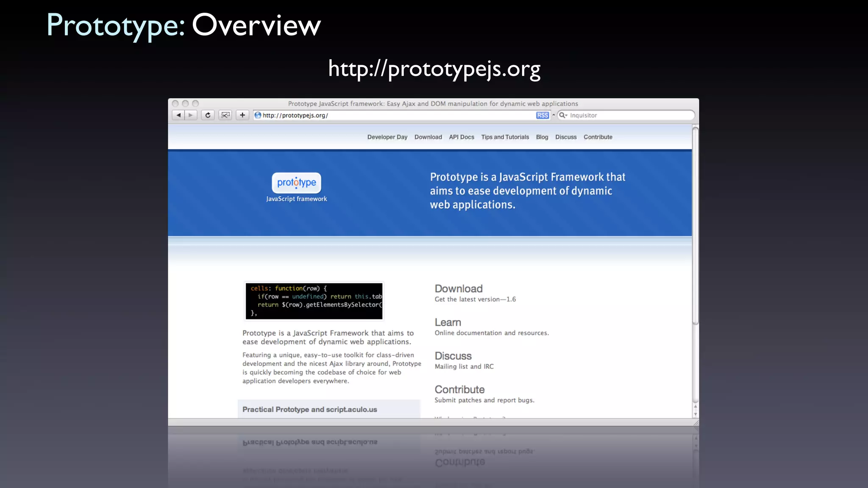868x488 pixels.
Task: Click the zoom window button
Action: 195,103
